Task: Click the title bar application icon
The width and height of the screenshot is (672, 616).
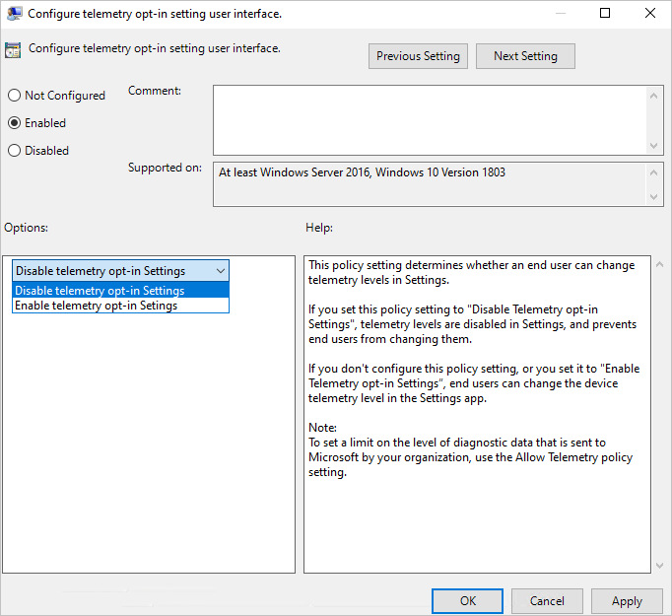Action: click(14, 14)
